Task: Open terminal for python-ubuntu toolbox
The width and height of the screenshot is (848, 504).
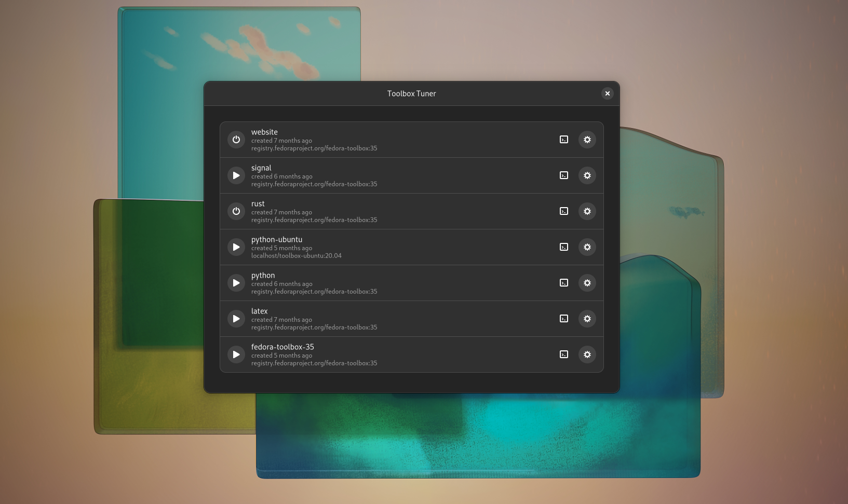Action: point(564,247)
